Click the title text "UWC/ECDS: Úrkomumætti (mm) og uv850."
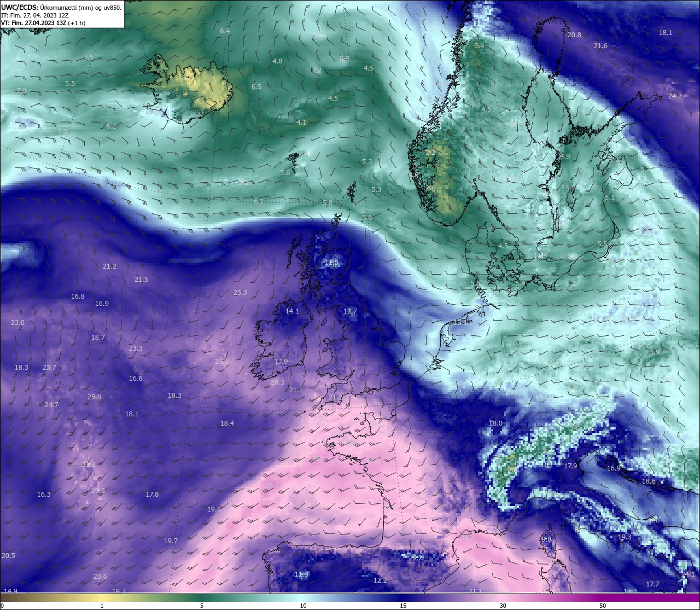This screenshot has height=610, width=700. 61,7
